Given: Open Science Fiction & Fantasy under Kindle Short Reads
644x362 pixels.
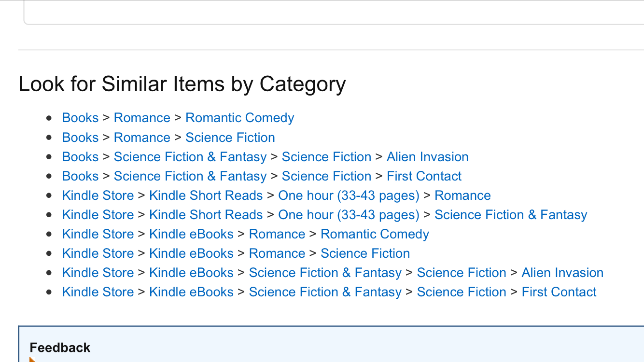Looking at the screenshot, I should (x=511, y=215).
